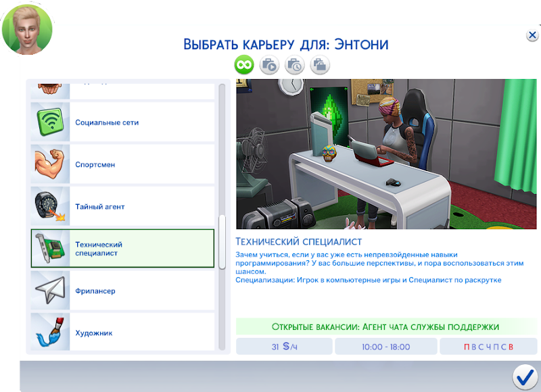
Task: Filter careers by double briefcase icon
Action: tap(320, 65)
